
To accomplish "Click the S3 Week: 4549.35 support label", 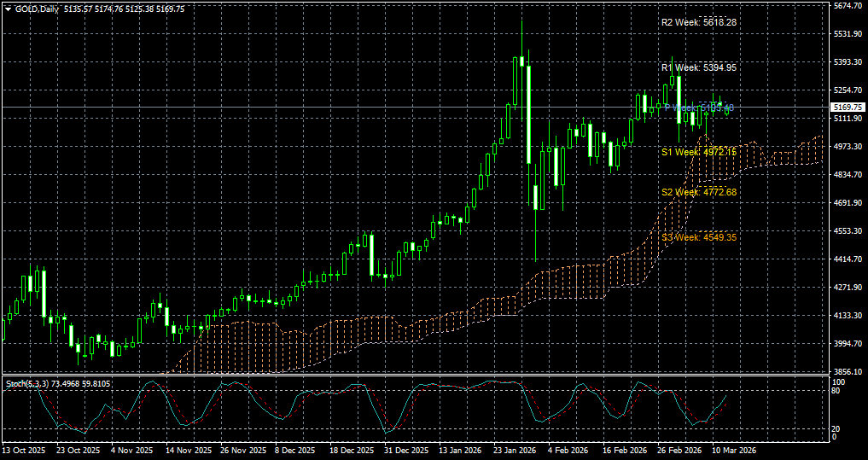I will click(x=700, y=237).
